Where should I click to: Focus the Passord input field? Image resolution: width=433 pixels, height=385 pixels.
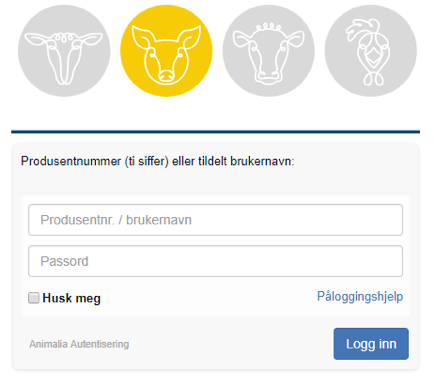(x=216, y=261)
